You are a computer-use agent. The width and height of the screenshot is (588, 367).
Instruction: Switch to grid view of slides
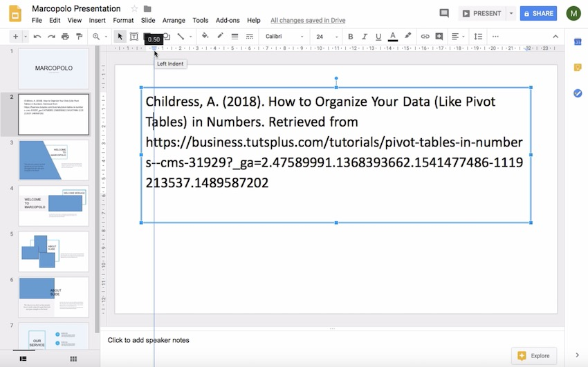(x=73, y=359)
